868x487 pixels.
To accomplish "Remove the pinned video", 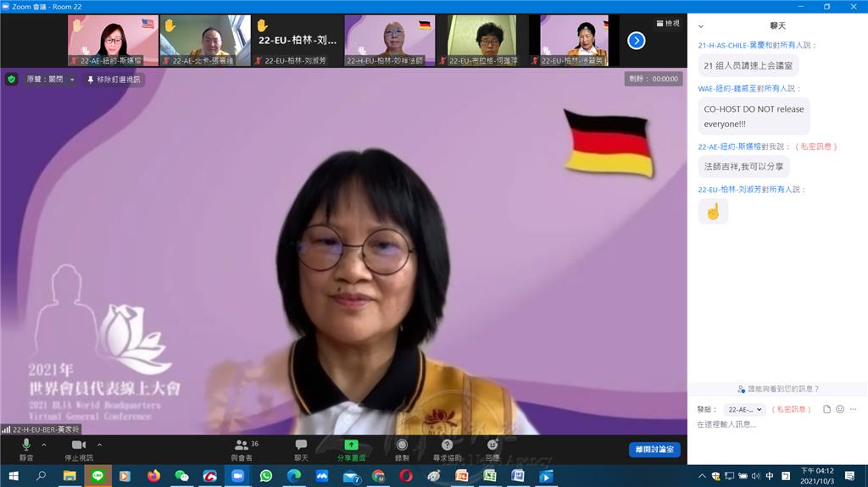I will [x=114, y=80].
